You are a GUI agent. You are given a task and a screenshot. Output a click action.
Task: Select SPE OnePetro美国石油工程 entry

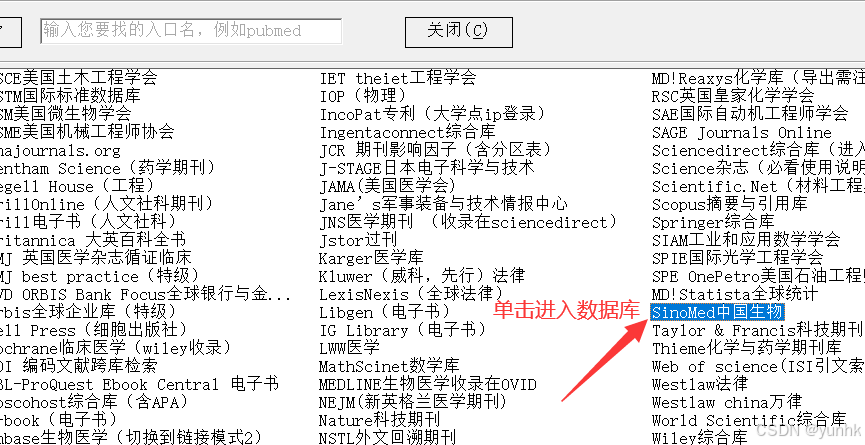click(758, 276)
